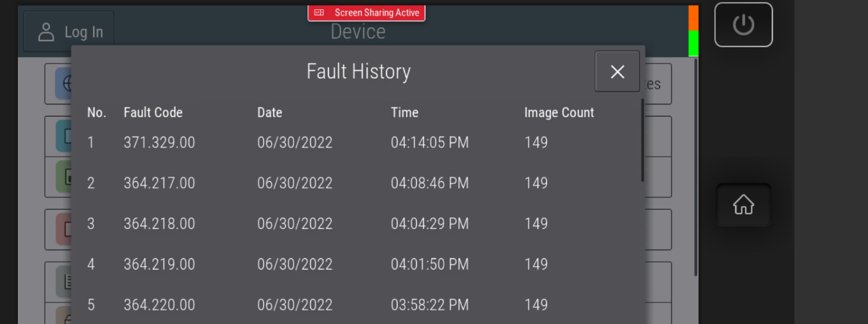Click the Fault History list scrollbar
Viewport: 868px width, 324px height.
[x=642, y=139]
